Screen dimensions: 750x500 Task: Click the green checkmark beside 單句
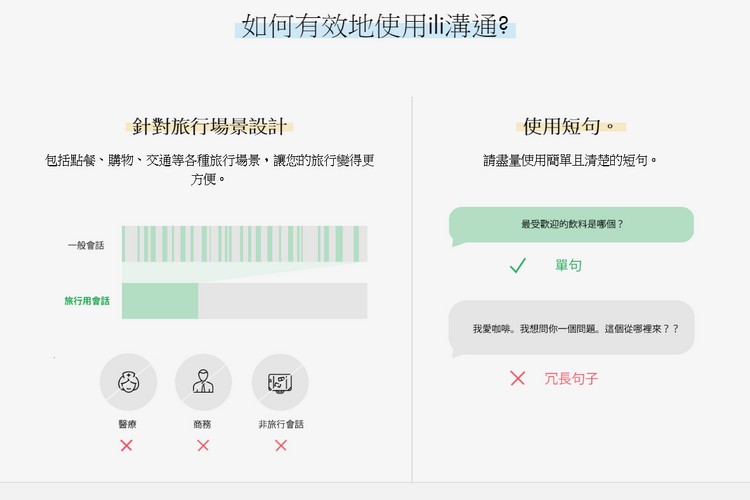(518, 265)
